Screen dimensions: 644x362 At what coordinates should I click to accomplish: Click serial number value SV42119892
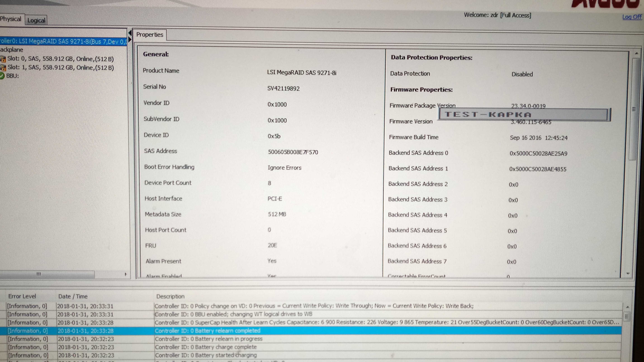[x=283, y=89]
